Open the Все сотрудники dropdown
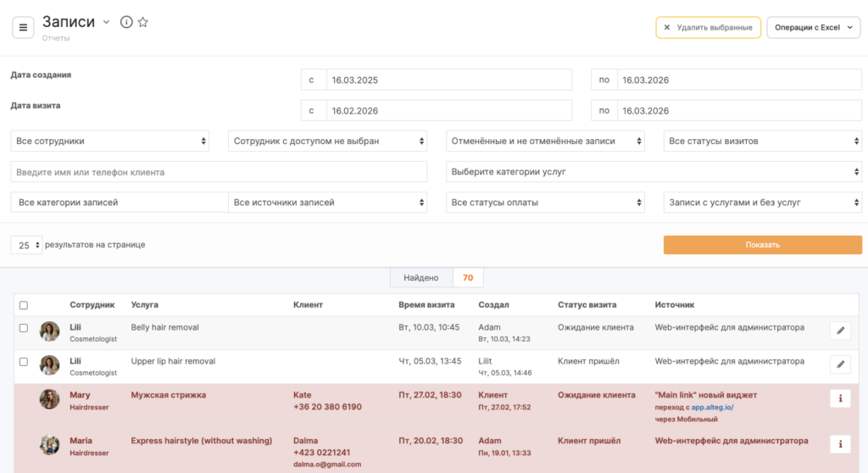 coord(110,141)
